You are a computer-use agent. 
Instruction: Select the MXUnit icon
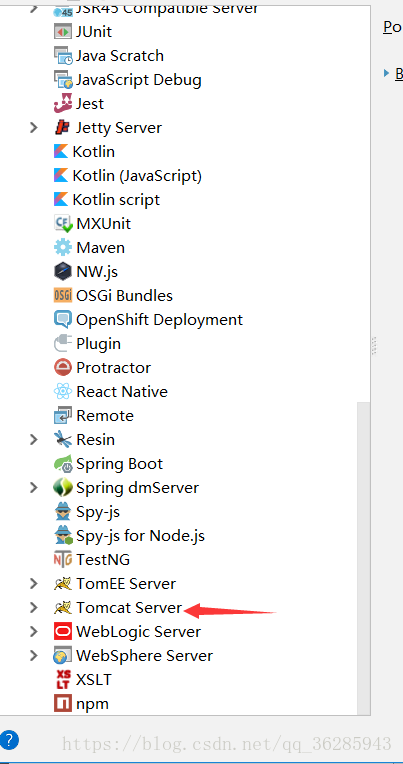pos(63,224)
